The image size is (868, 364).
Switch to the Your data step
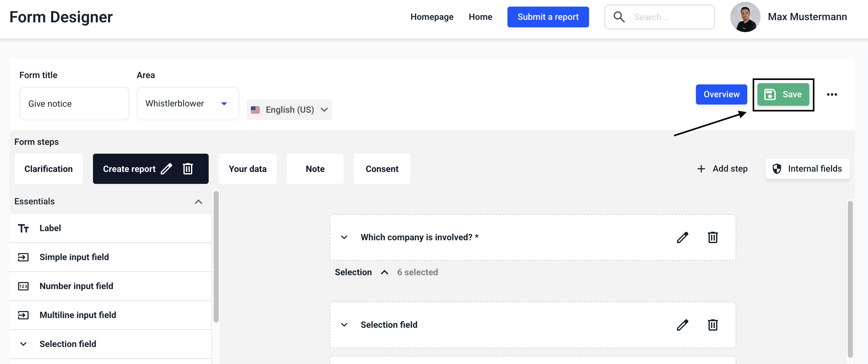coord(247,169)
